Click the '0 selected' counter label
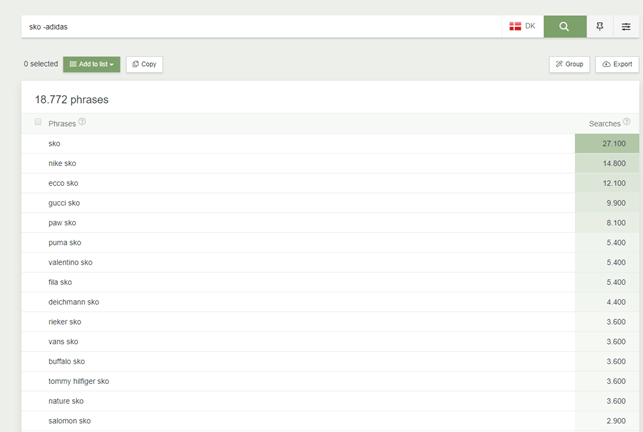 coord(41,64)
